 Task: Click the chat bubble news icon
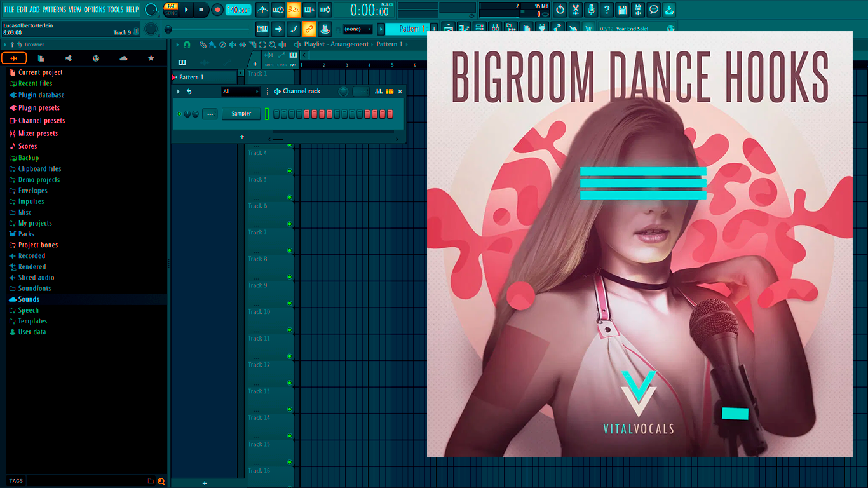[x=653, y=10]
